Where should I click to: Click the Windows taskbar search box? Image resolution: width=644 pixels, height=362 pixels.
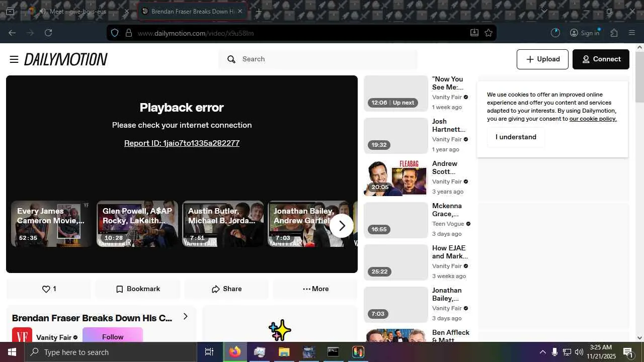tap(110, 352)
